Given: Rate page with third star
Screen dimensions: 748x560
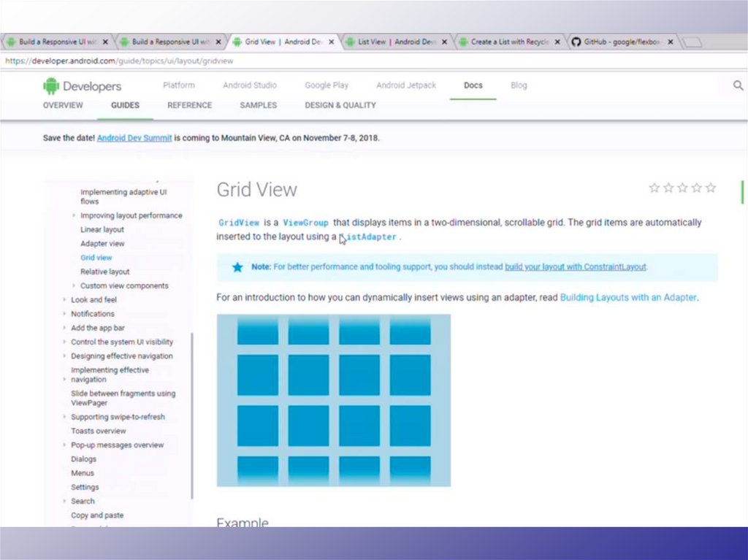Looking at the screenshot, I should (683, 188).
